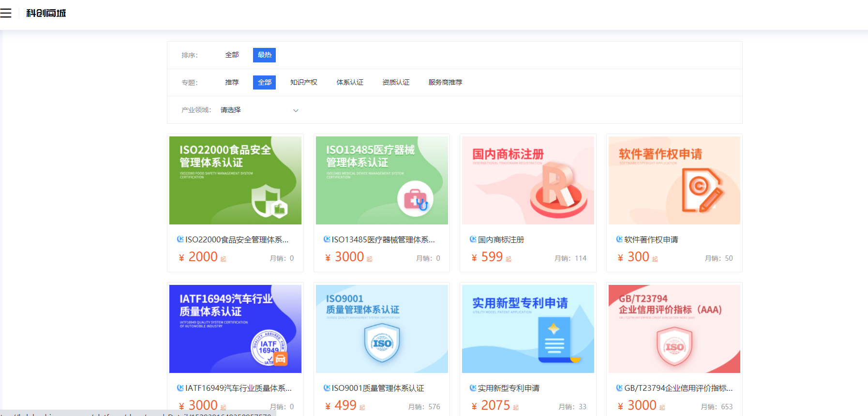The height and width of the screenshot is (416, 868).
Task: Click the badge icon beside ISO22000食品安全管理体系 title
Action: point(180,239)
